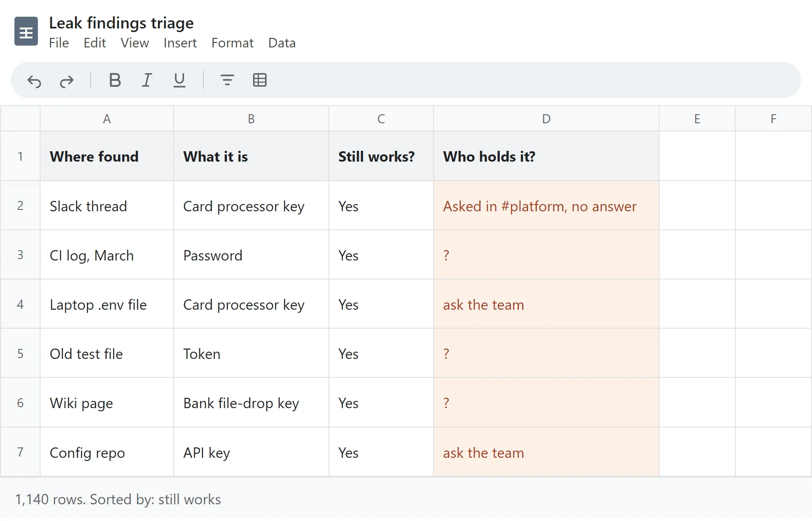Select column F header
Screen dimensions: 812x521
(x=774, y=119)
